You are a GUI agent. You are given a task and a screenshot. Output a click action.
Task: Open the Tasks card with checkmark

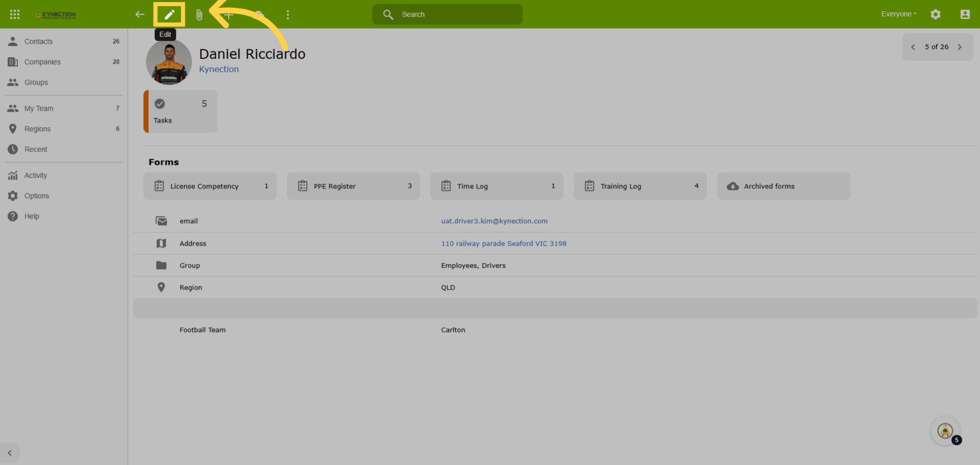coord(180,111)
